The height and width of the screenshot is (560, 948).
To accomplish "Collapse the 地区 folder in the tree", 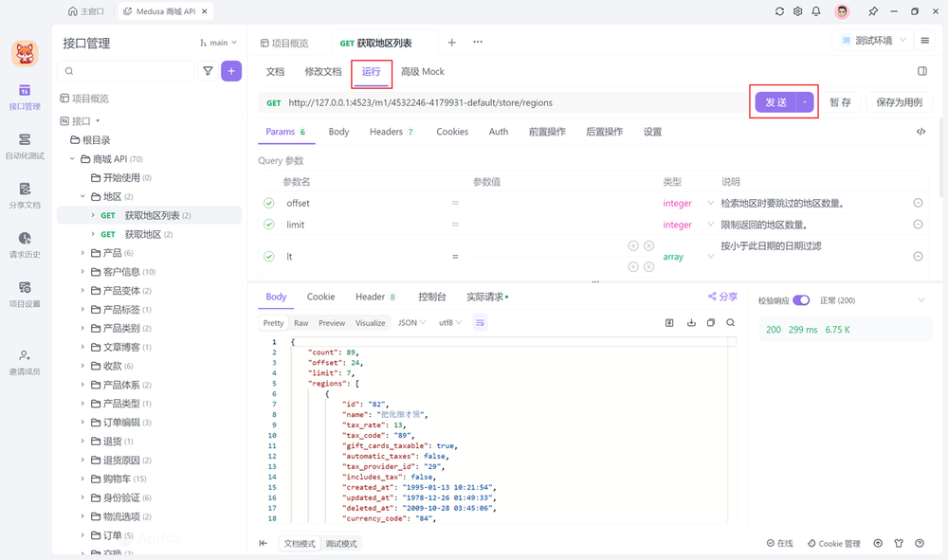I will (82, 196).
